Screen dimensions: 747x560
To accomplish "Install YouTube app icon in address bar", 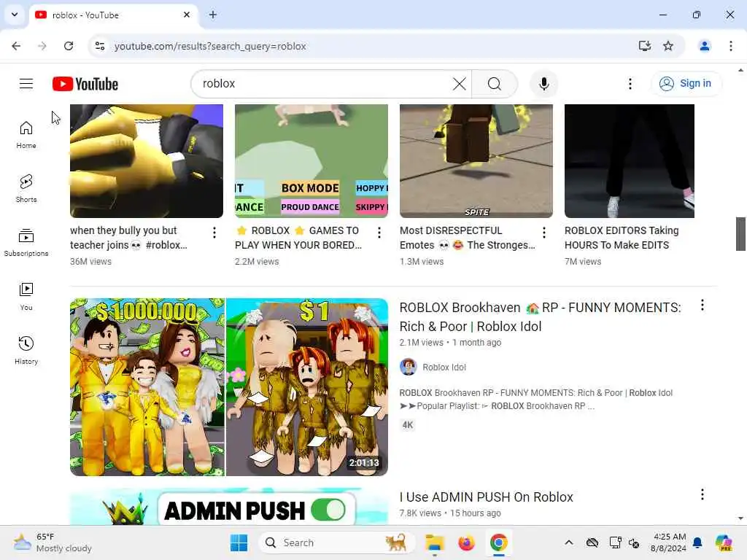I will [x=645, y=46].
